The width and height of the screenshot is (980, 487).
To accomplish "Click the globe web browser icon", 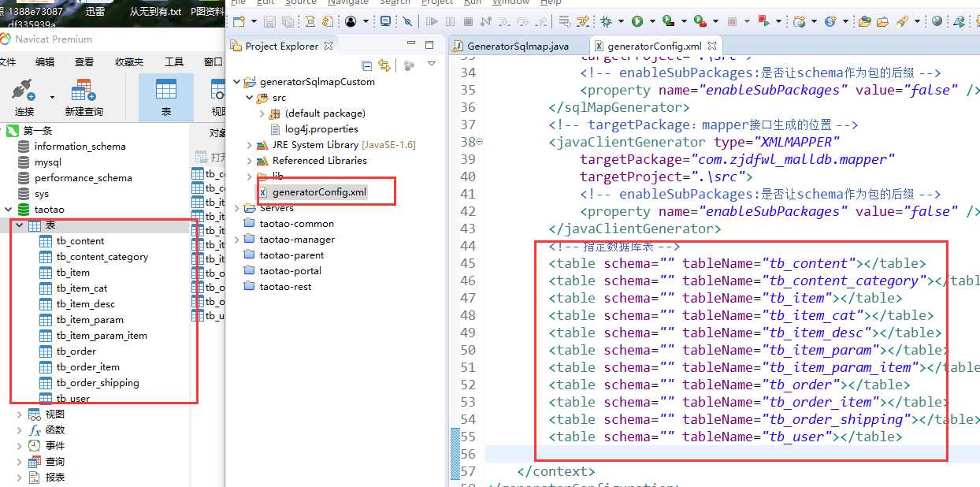I will pyautogui.click(x=937, y=21).
